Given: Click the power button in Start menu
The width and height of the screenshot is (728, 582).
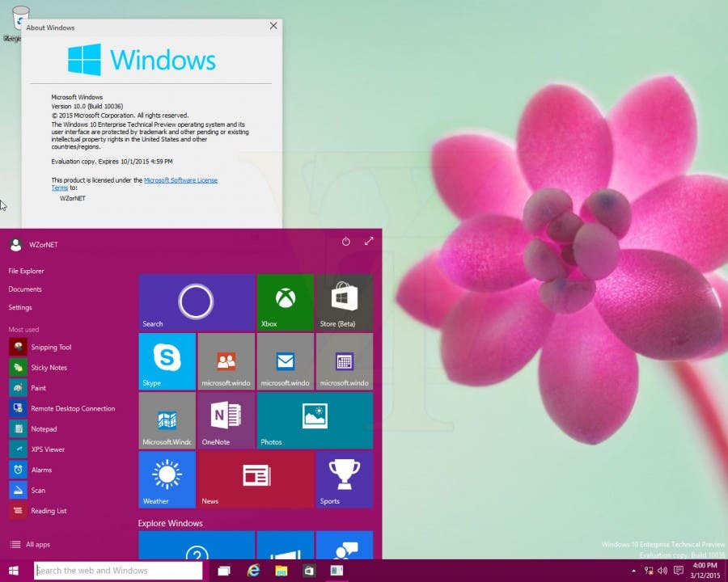Looking at the screenshot, I should 346,242.
